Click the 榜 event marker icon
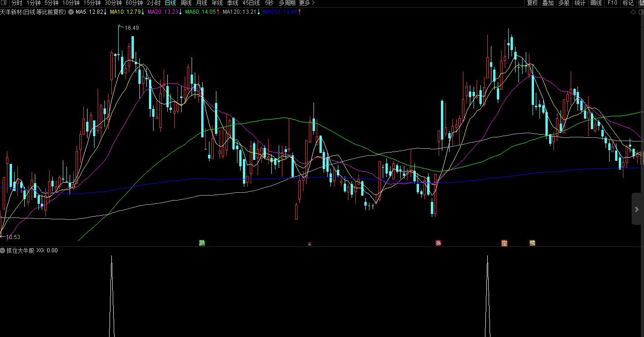This screenshot has width=644, height=337. 532,243
